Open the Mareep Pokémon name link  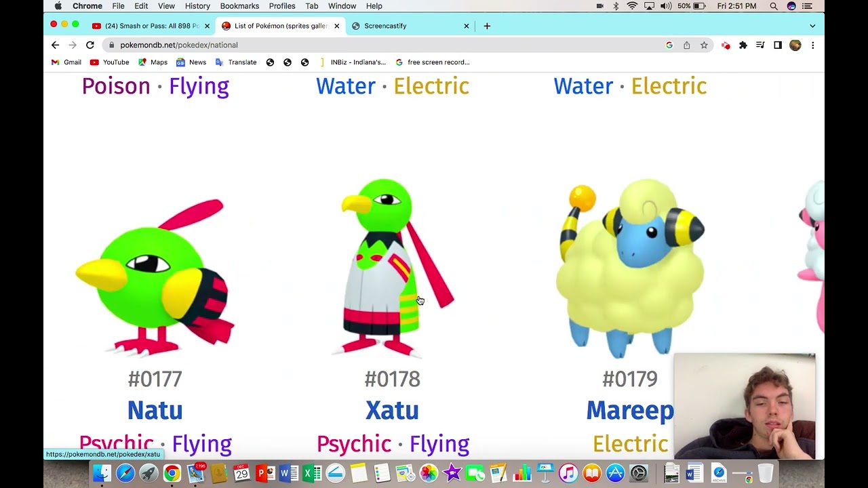pyautogui.click(x=630, y=410)
